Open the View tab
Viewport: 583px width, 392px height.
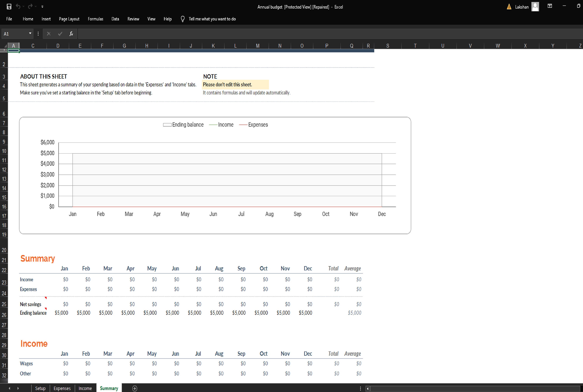point(151,19)
